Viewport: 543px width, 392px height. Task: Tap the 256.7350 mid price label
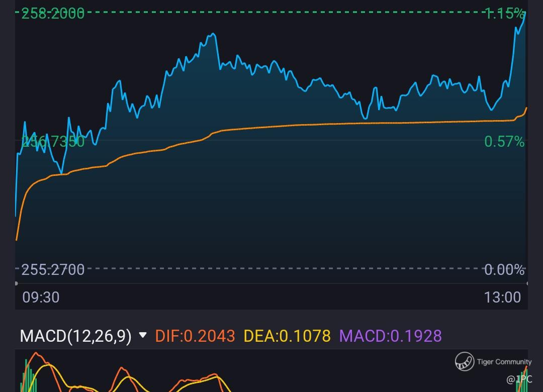(53, 142)
